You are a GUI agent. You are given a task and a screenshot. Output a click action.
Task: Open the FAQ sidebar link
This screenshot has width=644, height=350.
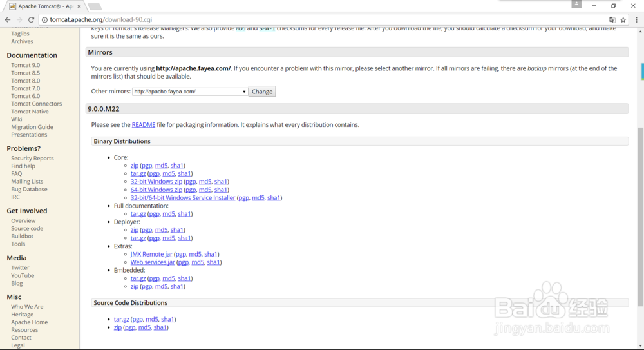(17, 173)
